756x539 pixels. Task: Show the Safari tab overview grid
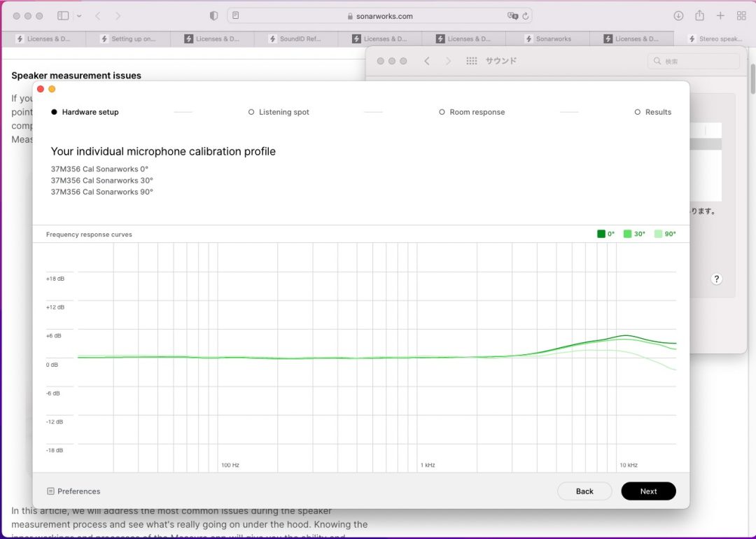coord(741,16)
